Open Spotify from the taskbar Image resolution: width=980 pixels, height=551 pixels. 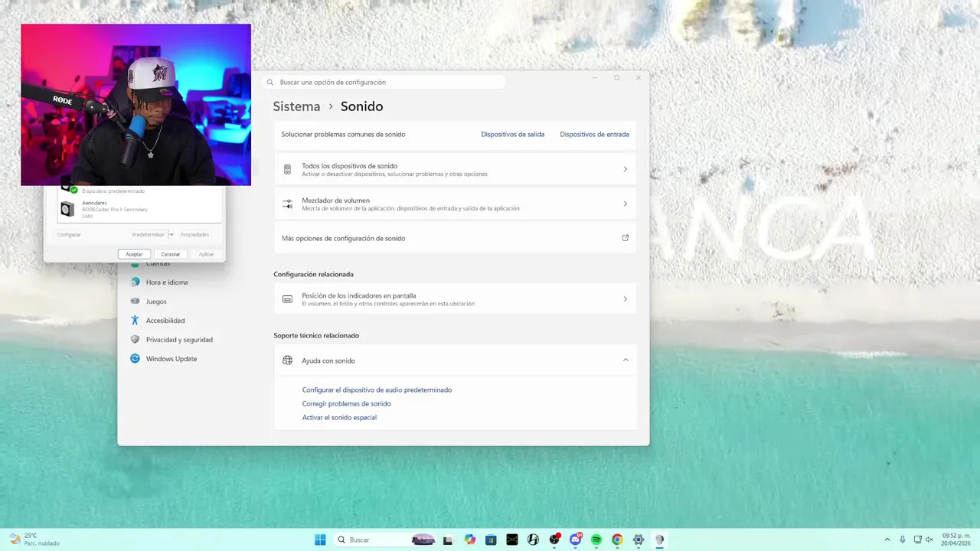click(x=596, y=540)
